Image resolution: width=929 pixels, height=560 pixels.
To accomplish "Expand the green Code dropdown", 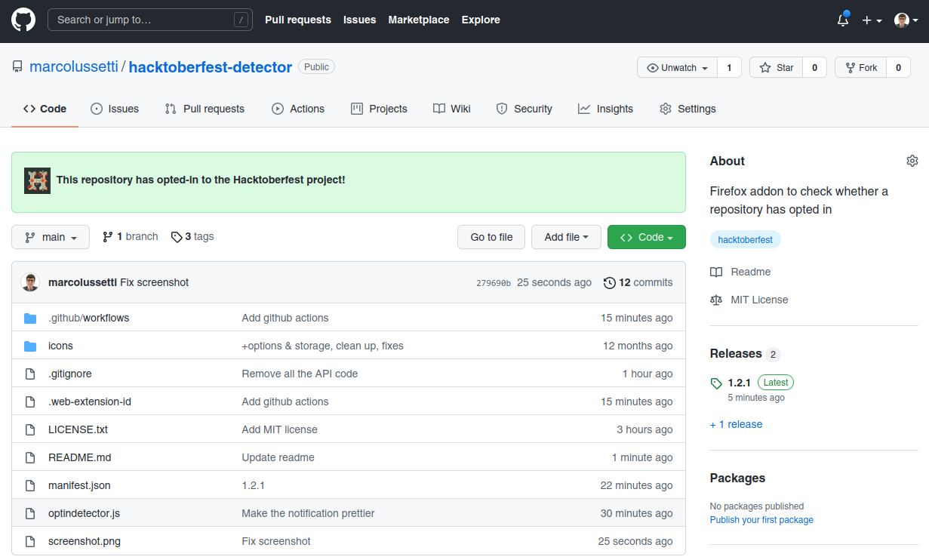I will (647, 237).
